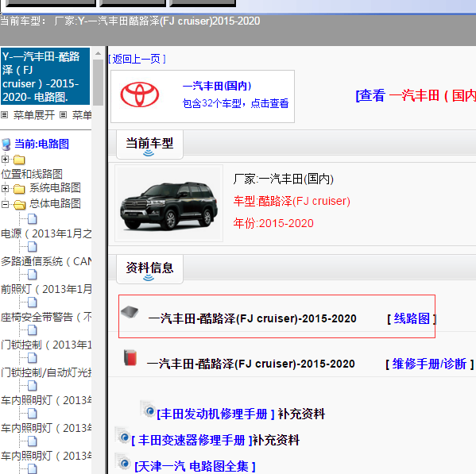The width and height of the screenshot is (476, 474).
Task: Expand the 位置和线路图 folder node
Action: click(5, 159)
